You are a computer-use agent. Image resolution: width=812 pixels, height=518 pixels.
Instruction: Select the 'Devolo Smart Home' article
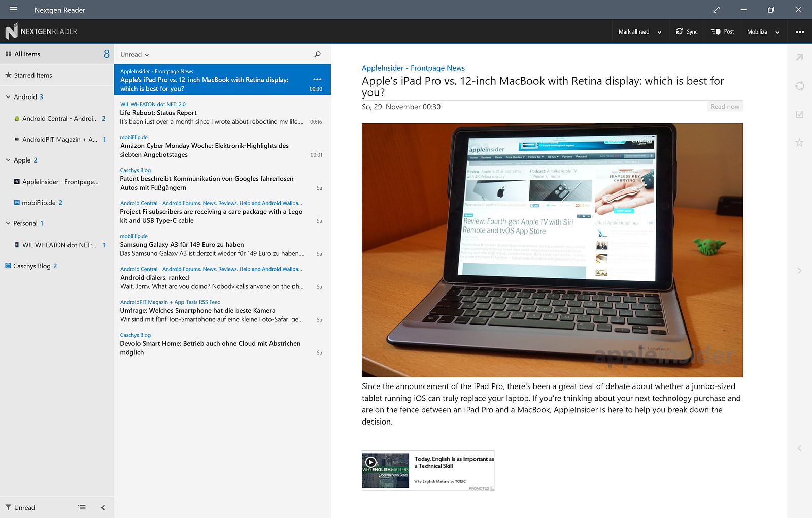point(222,344)
